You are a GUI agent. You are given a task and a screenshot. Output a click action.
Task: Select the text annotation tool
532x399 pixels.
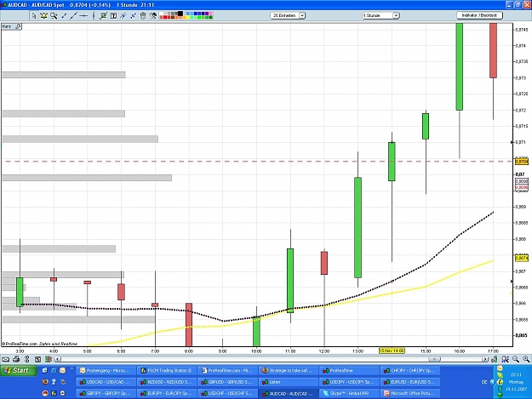[113, 15]
